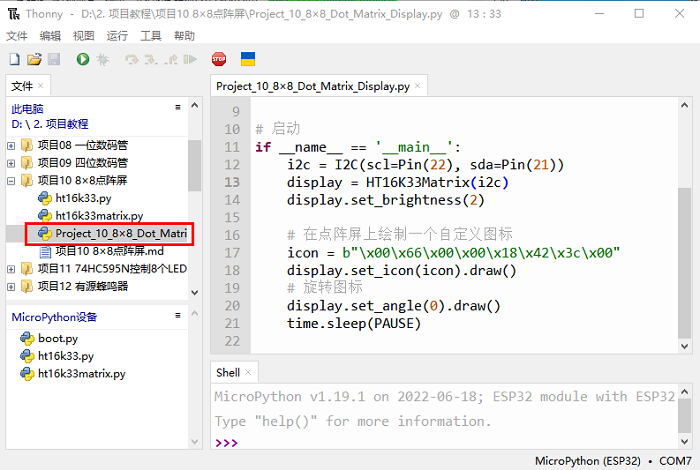
Task: Click MicroPython (ESP32) interpreter selector in status bar
Action: [588, 460]
